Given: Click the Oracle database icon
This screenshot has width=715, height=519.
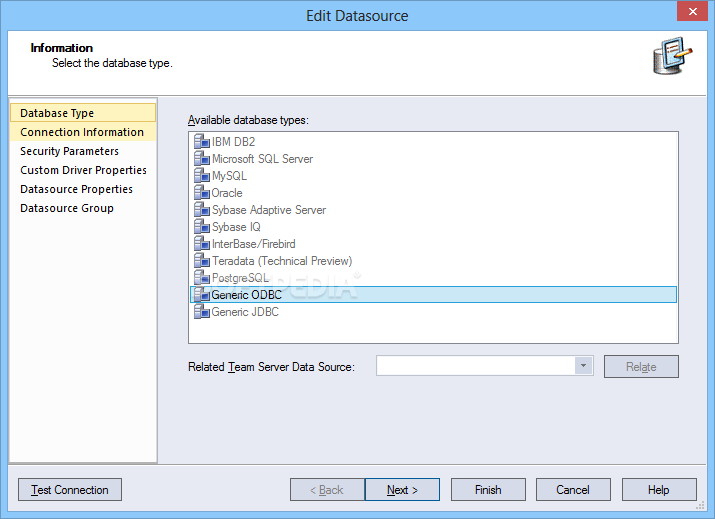Looking at the screenshot, I should click(x=201, y=193).
